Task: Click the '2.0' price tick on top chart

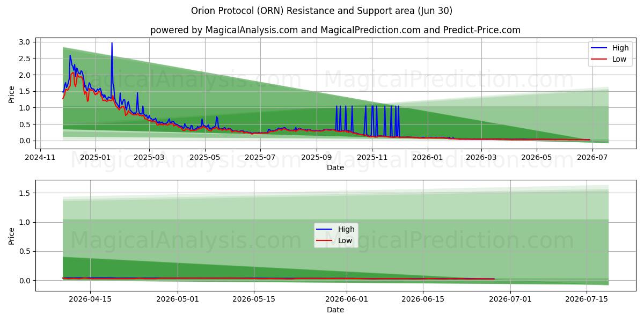Action: click(24, 75)
